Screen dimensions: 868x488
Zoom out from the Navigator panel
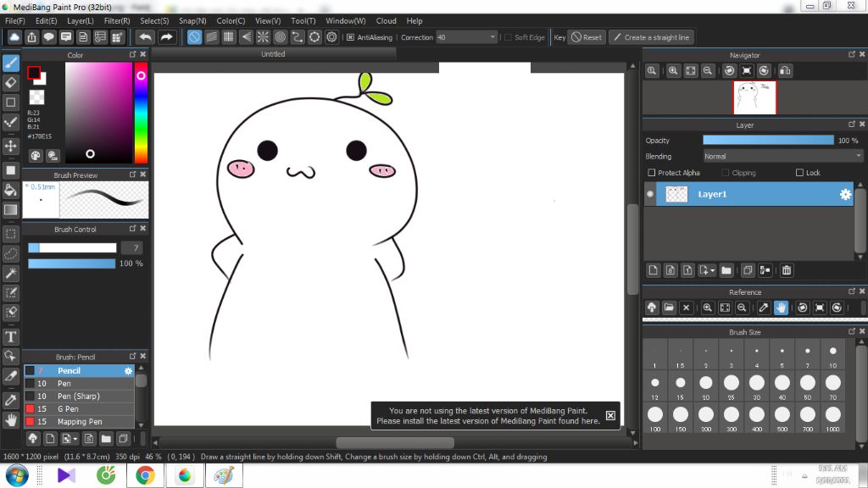click(708, 71)
